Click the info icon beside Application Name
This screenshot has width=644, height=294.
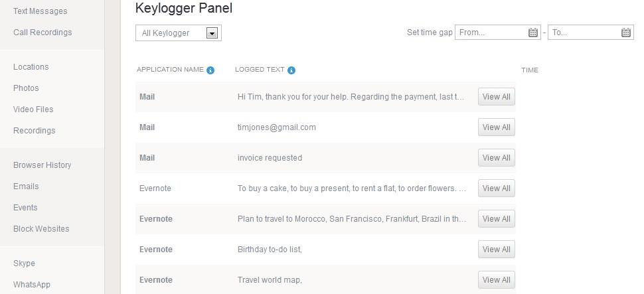pyautogui.click(x=210, y=70)
